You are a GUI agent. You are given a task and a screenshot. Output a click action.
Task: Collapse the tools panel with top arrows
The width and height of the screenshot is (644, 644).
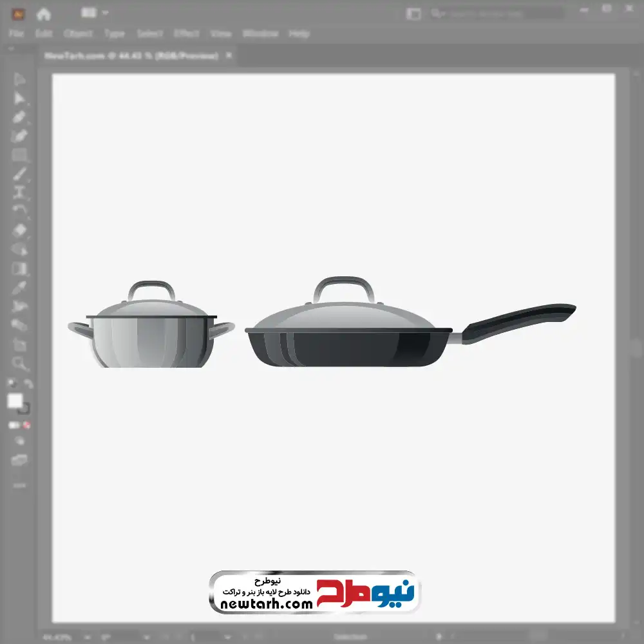tap(12, 49)
